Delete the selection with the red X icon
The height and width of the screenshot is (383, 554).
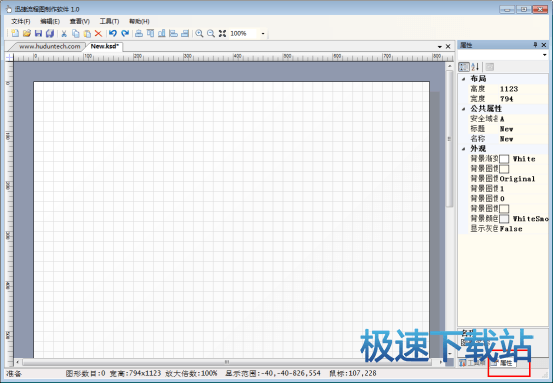pos(99,34)
